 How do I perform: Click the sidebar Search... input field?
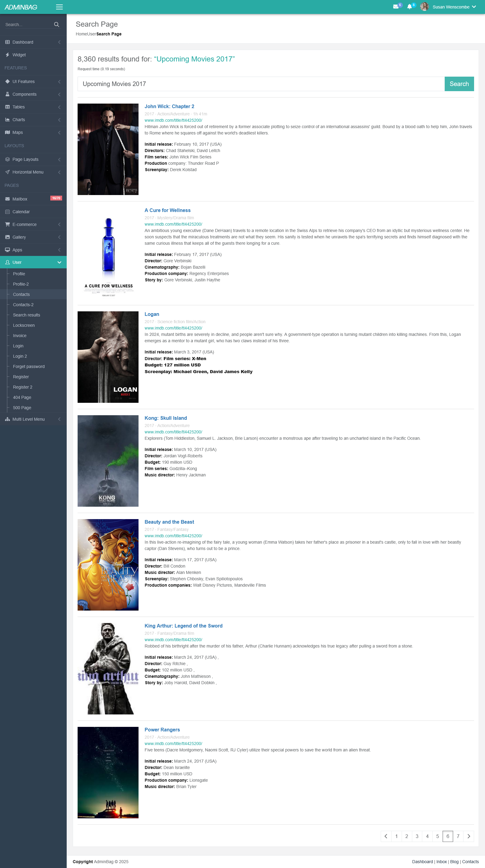29,25
